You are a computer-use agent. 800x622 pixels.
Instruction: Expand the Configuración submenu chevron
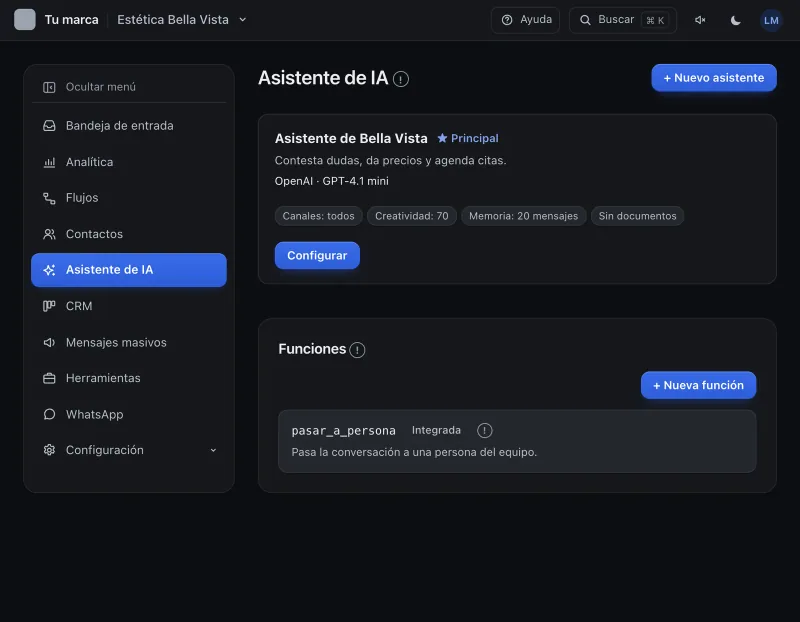[213, 450]
